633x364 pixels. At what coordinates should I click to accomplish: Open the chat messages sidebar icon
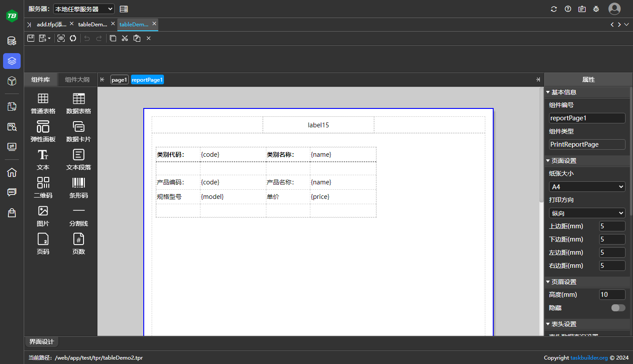click(x=12, y=192)
